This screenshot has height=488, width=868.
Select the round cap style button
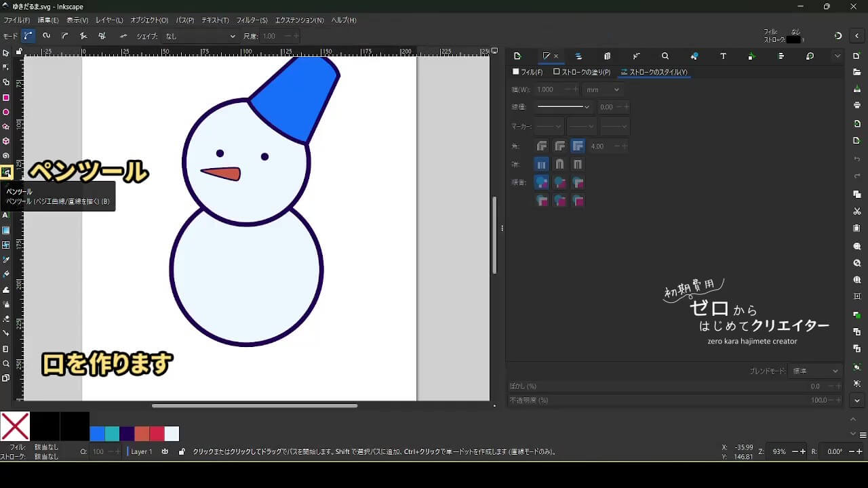559,164
